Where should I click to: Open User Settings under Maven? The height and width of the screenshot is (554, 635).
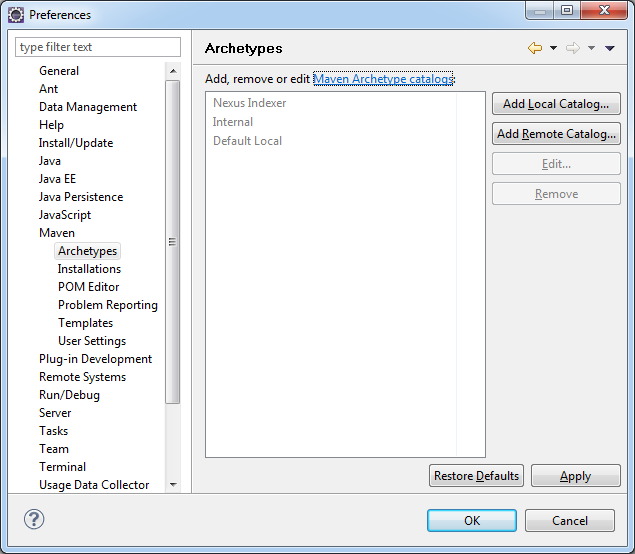pos(92,341)
